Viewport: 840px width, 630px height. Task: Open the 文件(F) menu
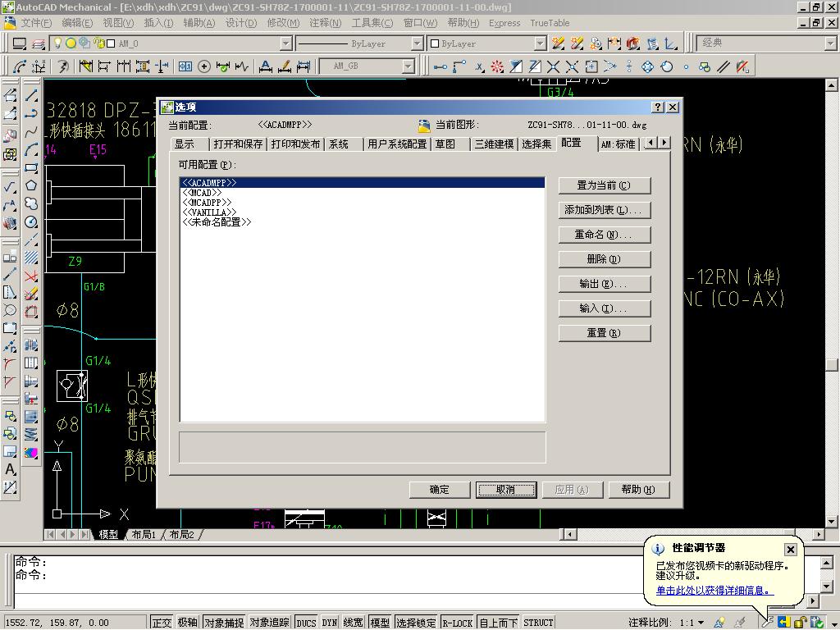tap(35, 23)
